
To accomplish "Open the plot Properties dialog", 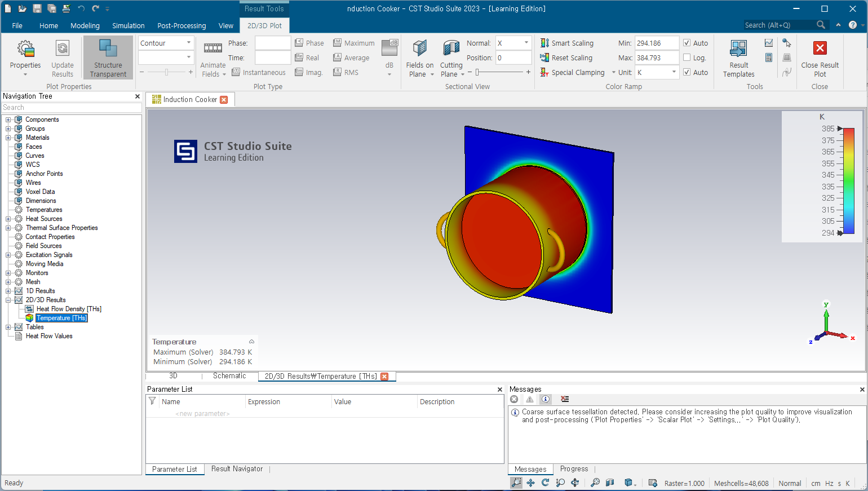I will tap(25, 58).
